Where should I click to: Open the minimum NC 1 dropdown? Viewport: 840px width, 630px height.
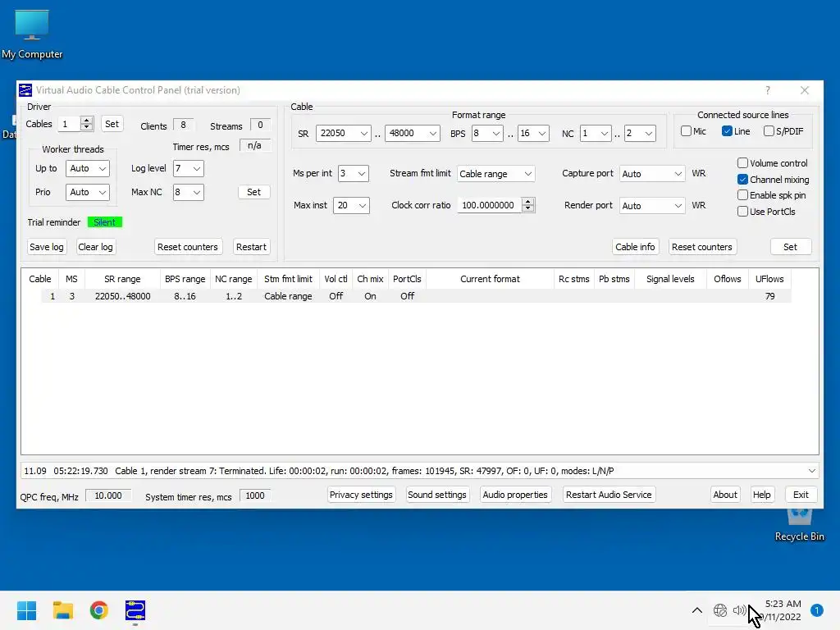pos(596,133)
